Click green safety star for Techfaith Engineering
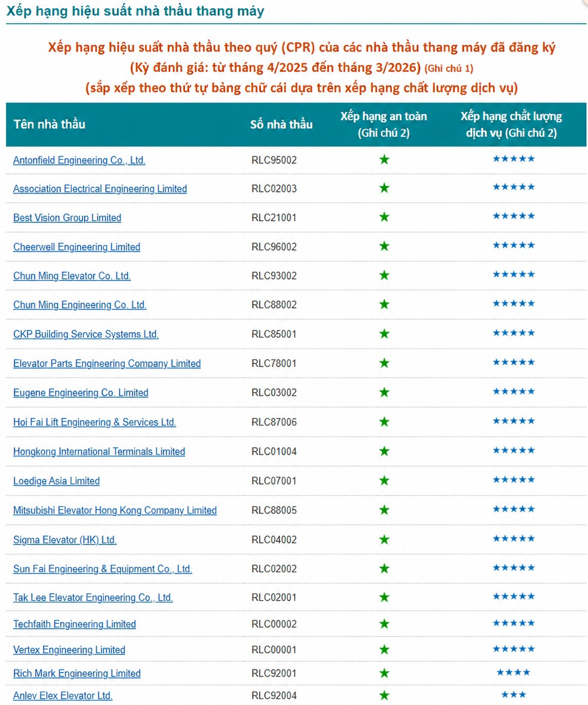 (384, 624)
